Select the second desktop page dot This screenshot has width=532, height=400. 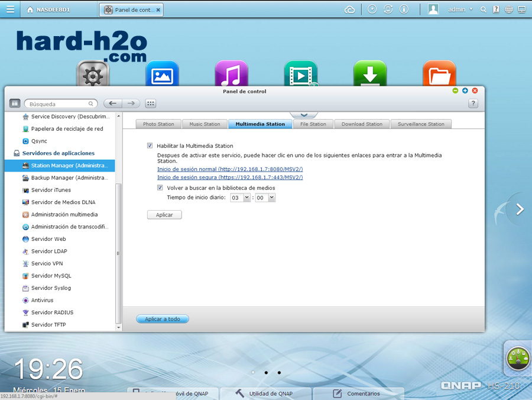click(267, 373)
